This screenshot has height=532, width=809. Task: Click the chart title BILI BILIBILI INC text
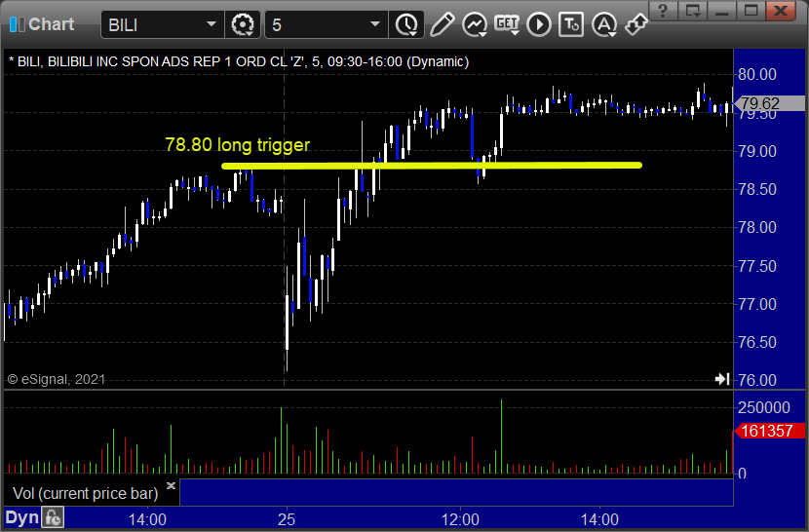coord(239,62)
